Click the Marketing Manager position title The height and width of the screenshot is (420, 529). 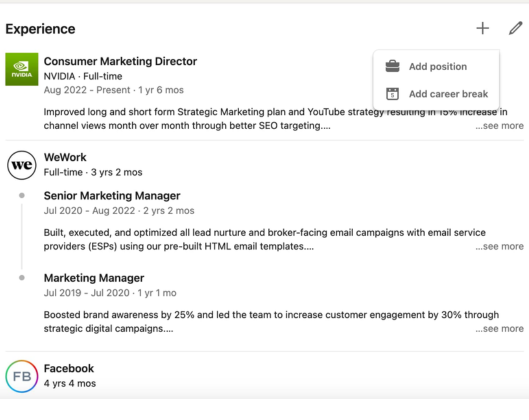94,278
